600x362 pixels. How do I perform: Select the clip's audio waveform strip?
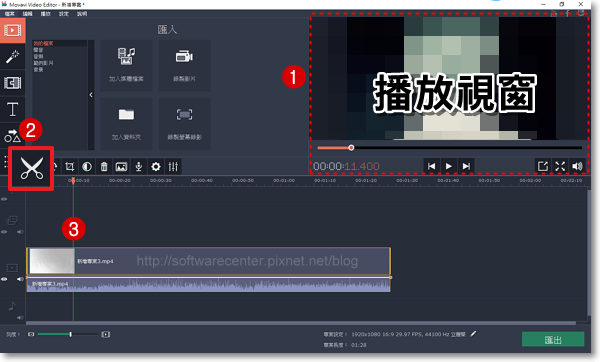(x=209, y=285)
